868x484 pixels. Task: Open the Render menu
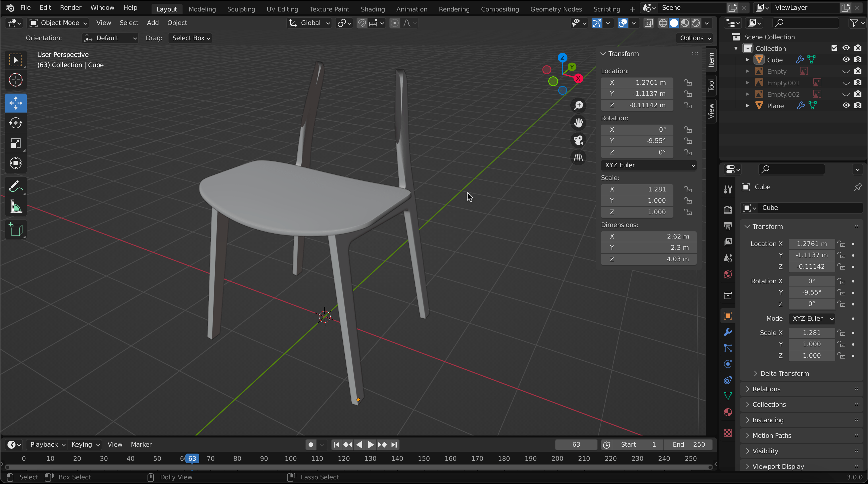(70, 7)
